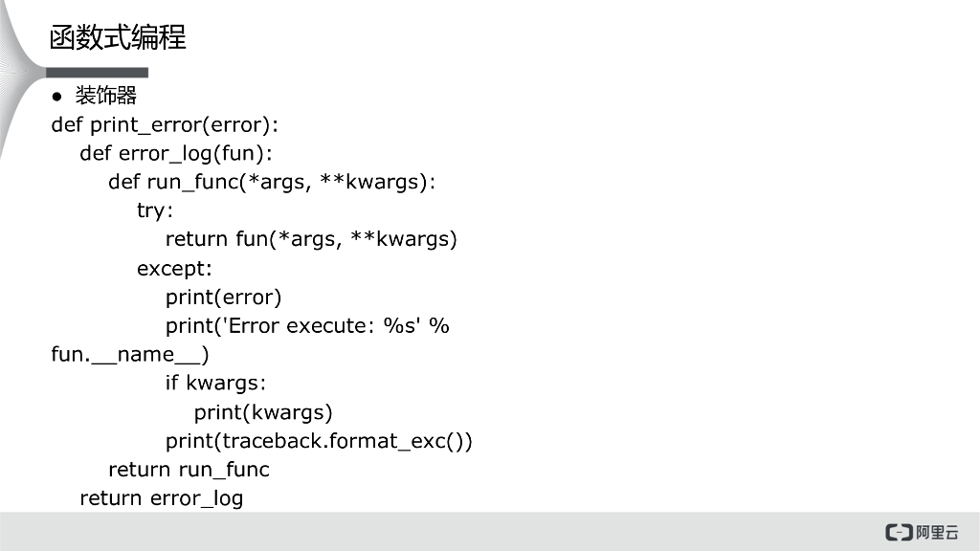Screen dimensions: 980x551
Task: Click the print(traceback.format_exc()) line
Action: (x=319, y=441)
